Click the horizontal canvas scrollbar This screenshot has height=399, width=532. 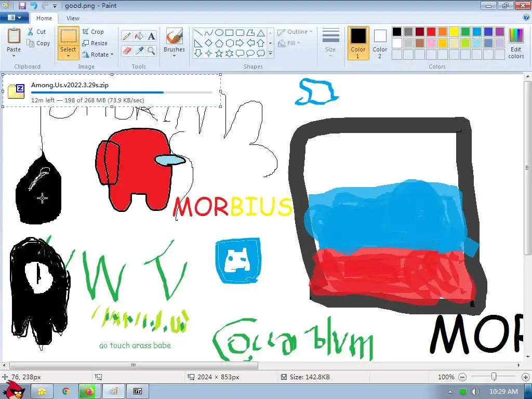coord(134,365)
